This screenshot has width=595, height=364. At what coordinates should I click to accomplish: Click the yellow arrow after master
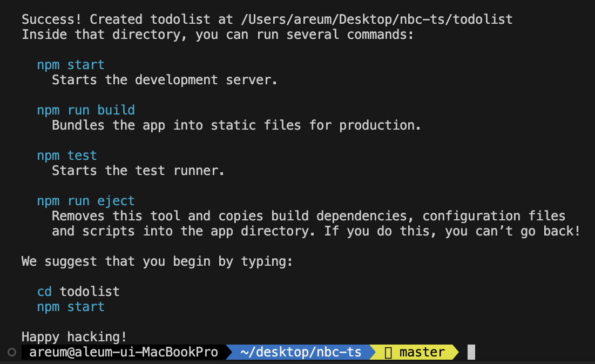pos(455,352)
